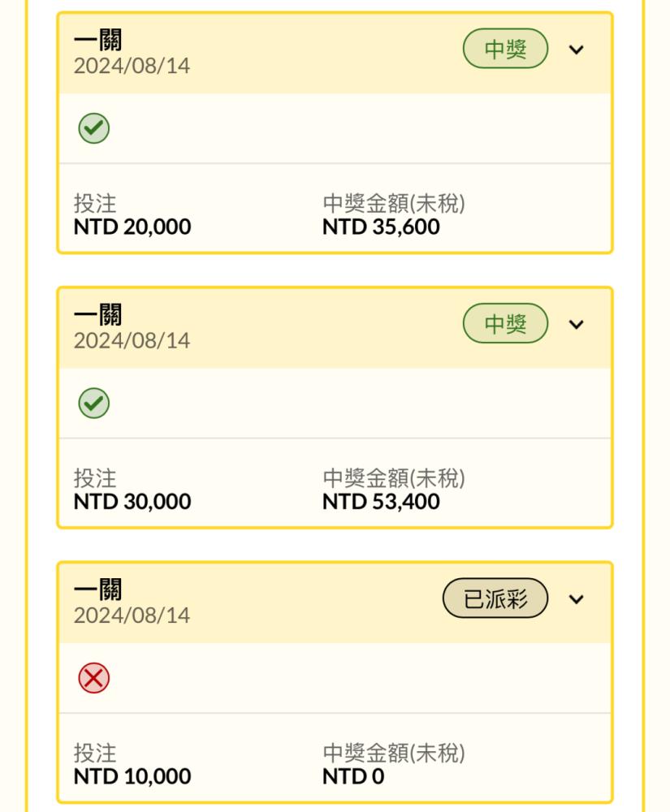Screen dimensions: 670x812
Task: Click green checkmark icon in NTD 20,000 bet card
Action: click(x=93, y=128)
